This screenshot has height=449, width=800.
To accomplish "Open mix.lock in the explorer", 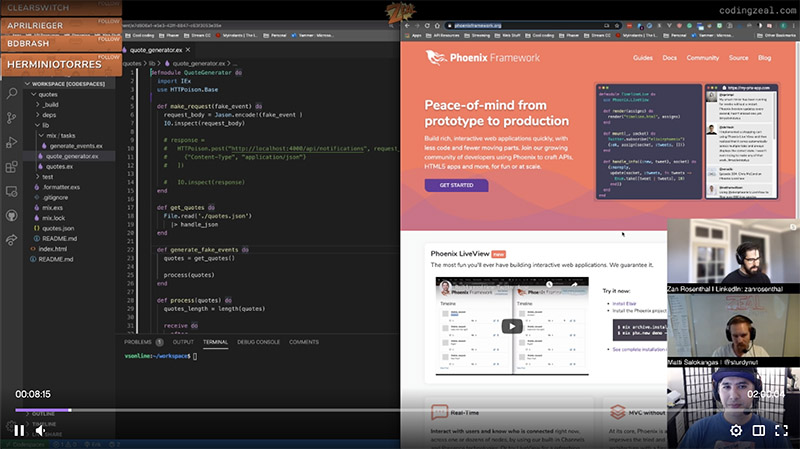I will coord(53,218).
